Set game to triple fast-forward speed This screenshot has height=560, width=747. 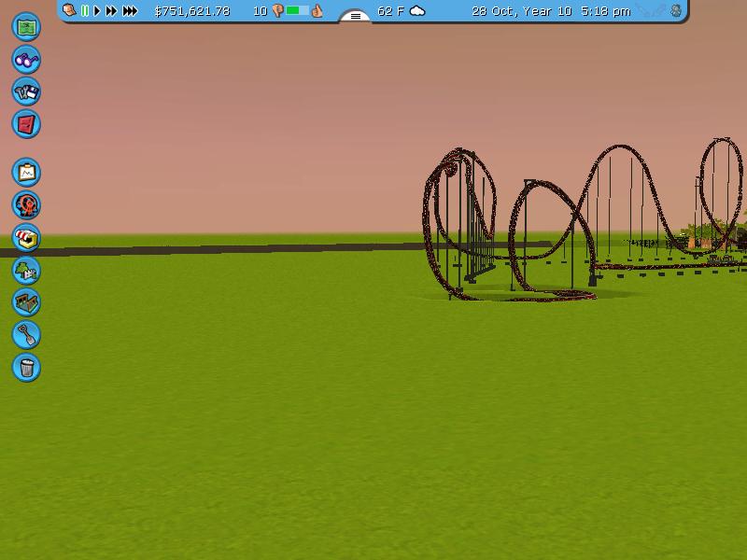click(x=130, y=10)
